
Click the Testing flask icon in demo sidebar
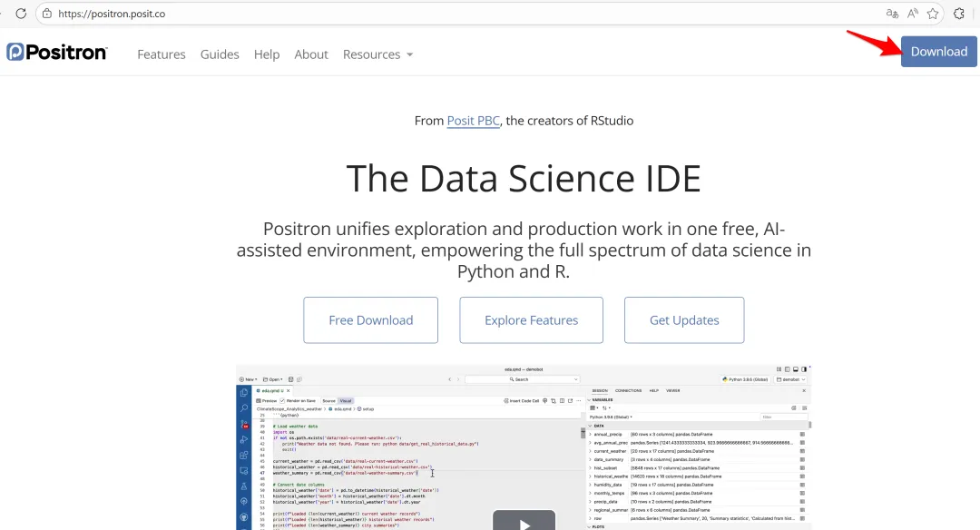point(244,486)
